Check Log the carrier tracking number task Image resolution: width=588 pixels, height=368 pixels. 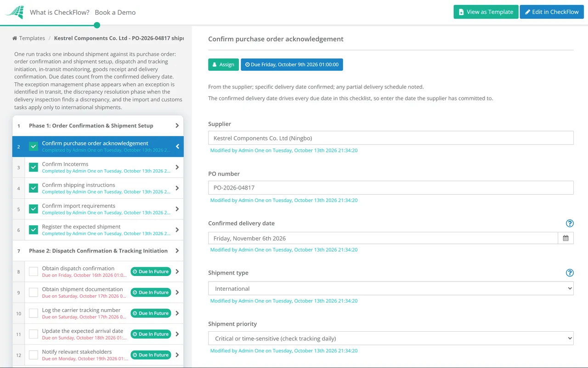point(34,313)
